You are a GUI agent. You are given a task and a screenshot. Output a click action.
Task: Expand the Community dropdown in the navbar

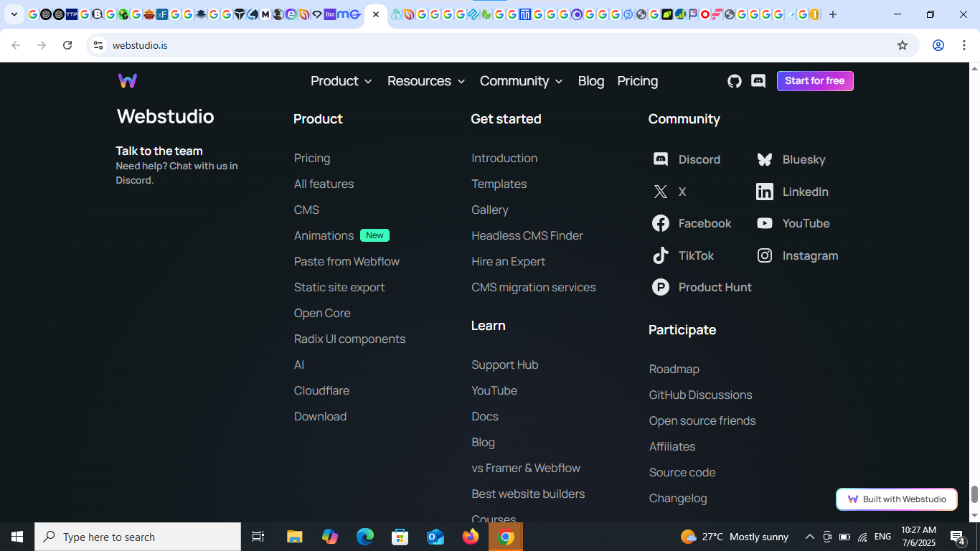tap(522, 81)
